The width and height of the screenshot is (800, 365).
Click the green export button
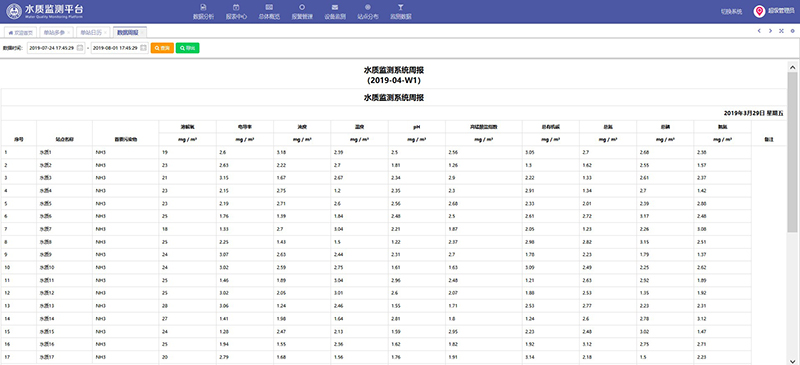point(188,48)
